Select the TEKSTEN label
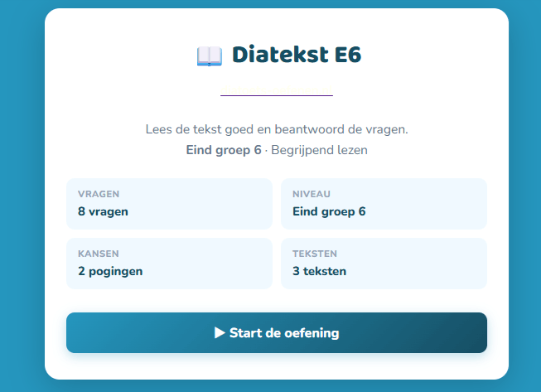This screenshot has height=392, width=541. click(x=315, y=254)
